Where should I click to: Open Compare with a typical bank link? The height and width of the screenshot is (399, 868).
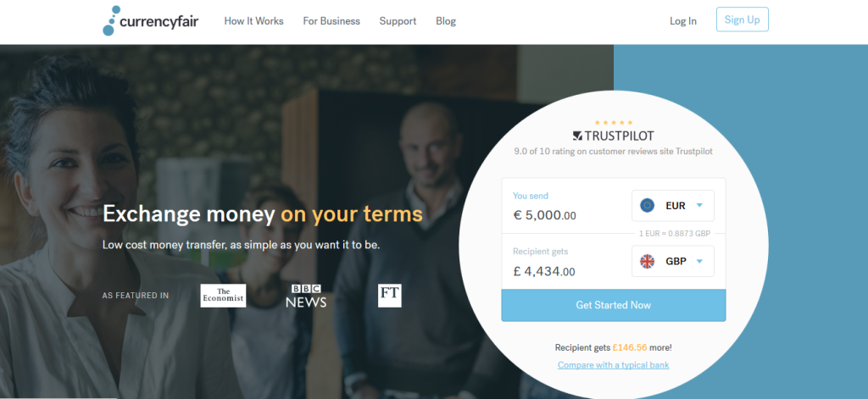pyautogui.click(x=614, y=365)
